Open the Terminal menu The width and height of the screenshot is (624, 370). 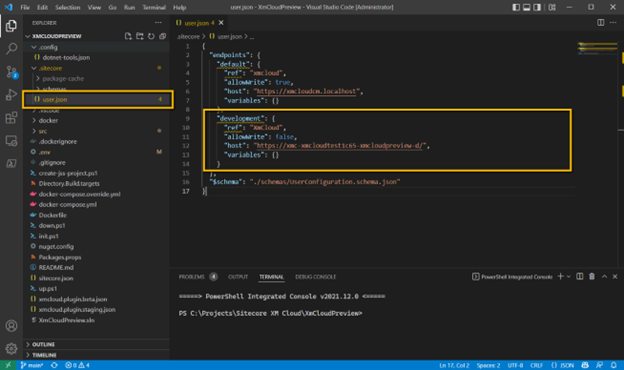[154, 7]
